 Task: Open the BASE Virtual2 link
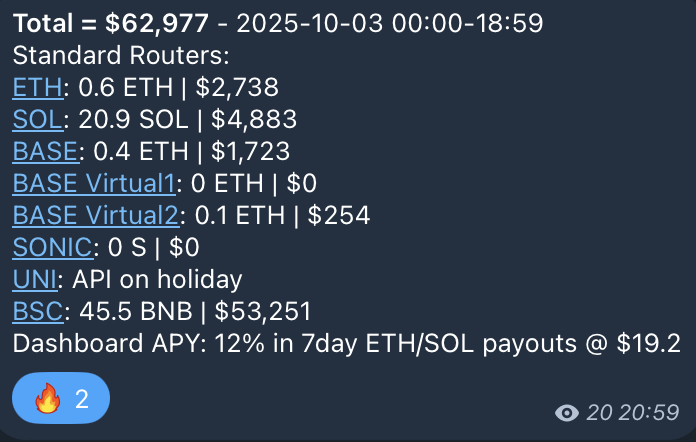click(96, 215)
